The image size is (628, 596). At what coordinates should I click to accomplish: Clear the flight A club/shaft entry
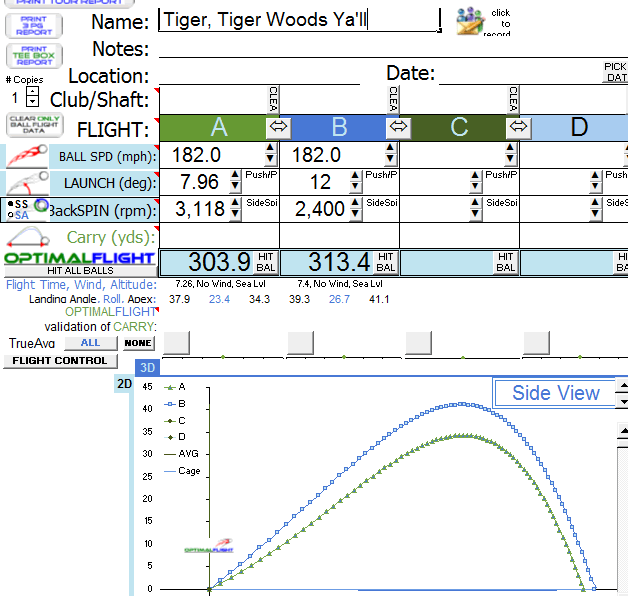point(273,99)
